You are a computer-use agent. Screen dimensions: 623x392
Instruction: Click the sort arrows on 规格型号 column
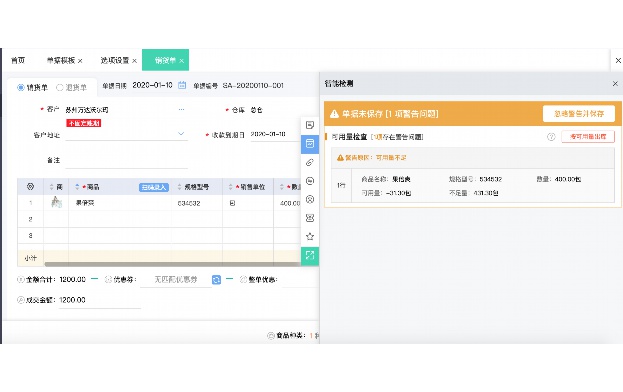pyautogui.click(x=179, y=187)
